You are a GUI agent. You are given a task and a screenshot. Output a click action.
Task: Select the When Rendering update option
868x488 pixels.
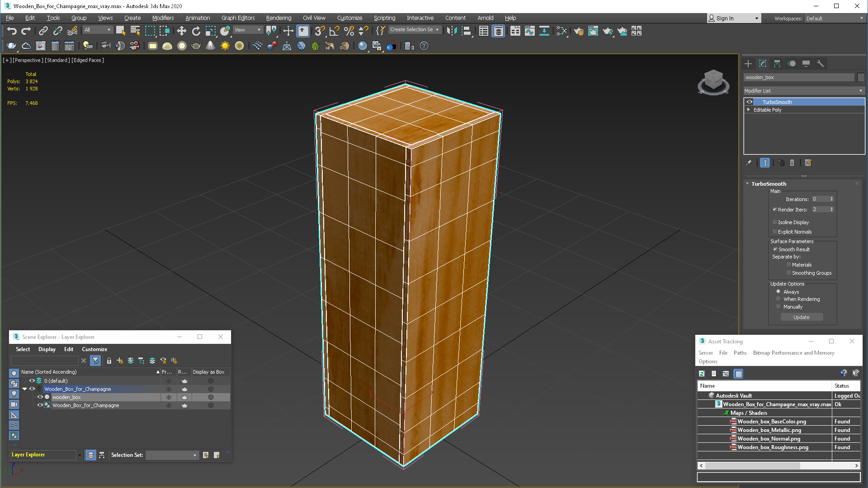click(x=778, y=299)
